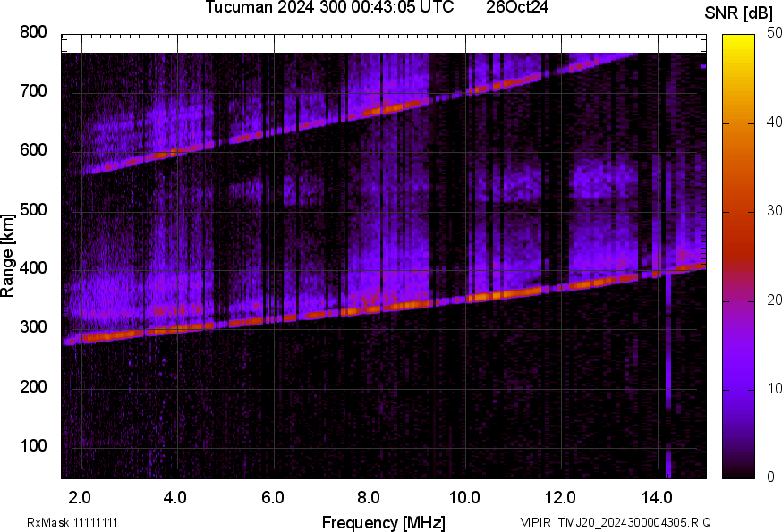Viewport: 782px width, 532px height.
Task: Click the '12.0' frequency tick label
Action: (x=560, y=497)
